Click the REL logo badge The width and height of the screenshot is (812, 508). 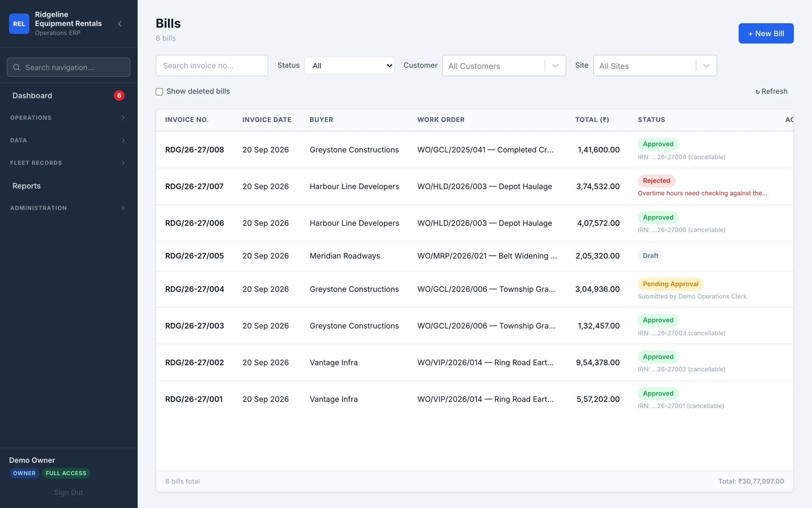[19, 24]
